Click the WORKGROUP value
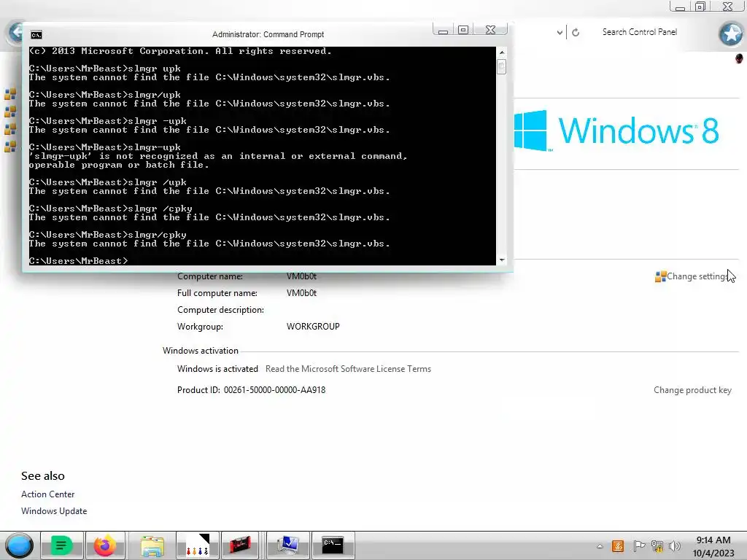The image size is (747, 560). click(x=313, y=327)
